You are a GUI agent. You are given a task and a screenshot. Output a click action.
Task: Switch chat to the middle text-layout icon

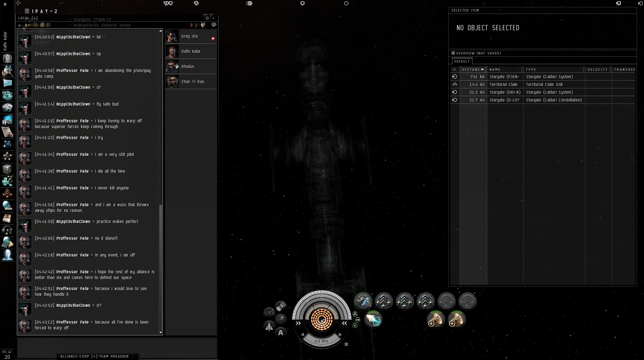[42, 25]
